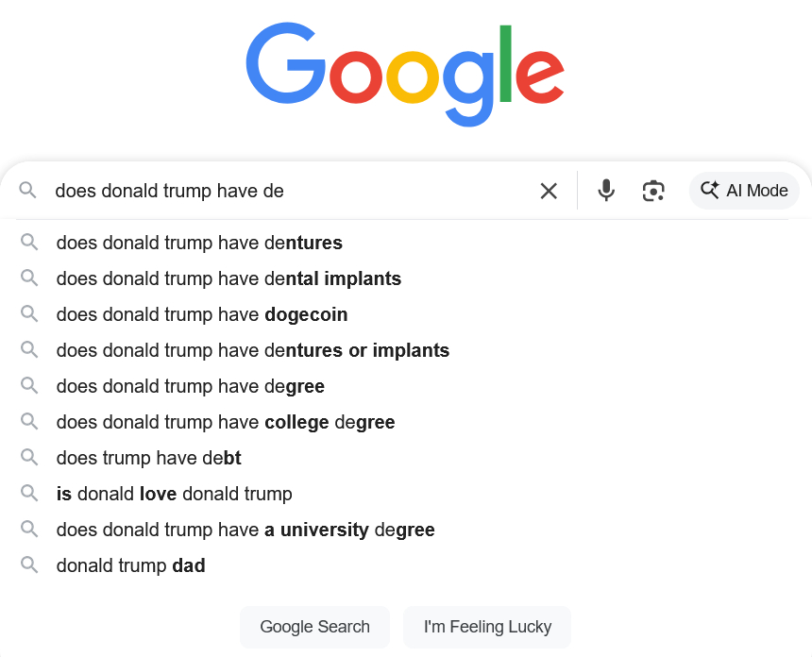Choose the "dental implants" suggestion
Screen dimensions: 812x657
pyautogui.click(x=228, y=278)
